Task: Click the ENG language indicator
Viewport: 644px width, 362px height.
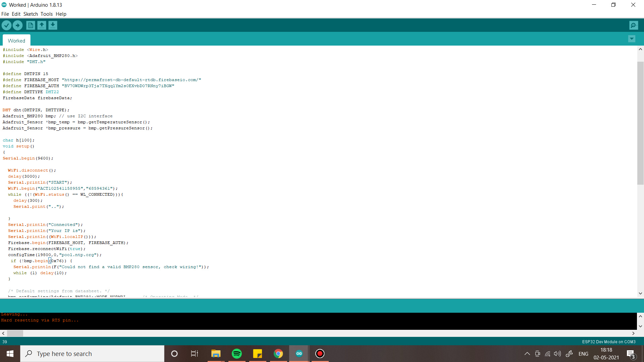Action: (x=583, y=354)
